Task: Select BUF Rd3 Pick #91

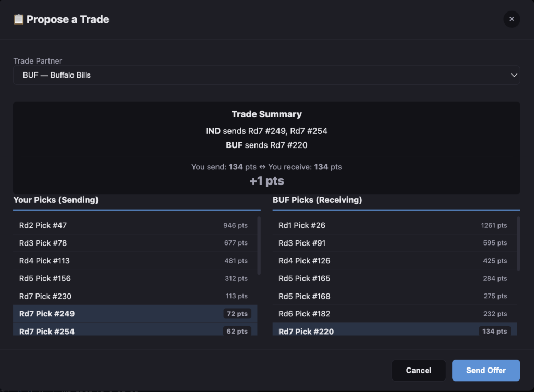Action: pyautogui.click(x=393, y=243)
